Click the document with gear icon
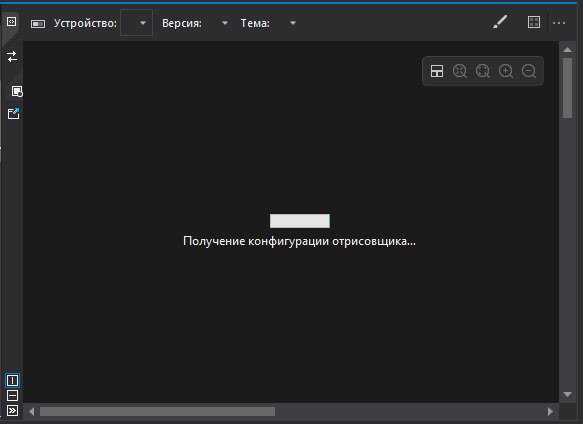 [x=17, y=91]
